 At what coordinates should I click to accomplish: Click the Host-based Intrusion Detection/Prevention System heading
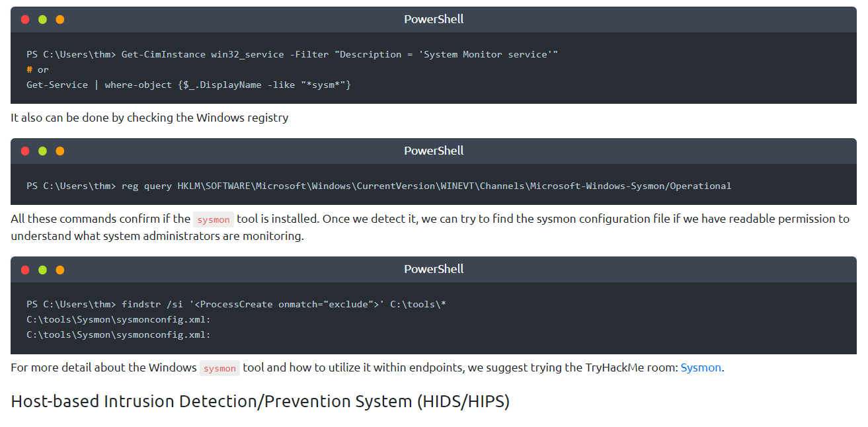tap(260, 401)
